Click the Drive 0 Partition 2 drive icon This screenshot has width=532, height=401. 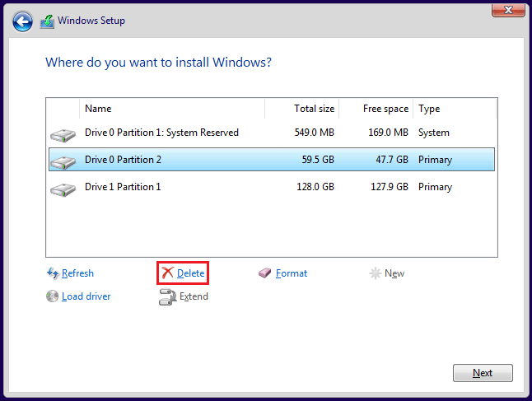click(63, 162)
